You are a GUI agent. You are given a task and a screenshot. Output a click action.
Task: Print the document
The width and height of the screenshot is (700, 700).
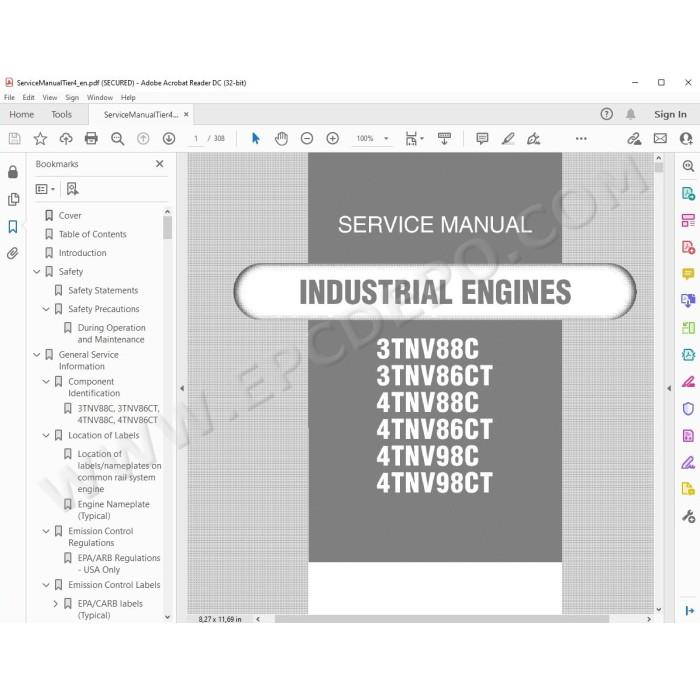(91, 139)
